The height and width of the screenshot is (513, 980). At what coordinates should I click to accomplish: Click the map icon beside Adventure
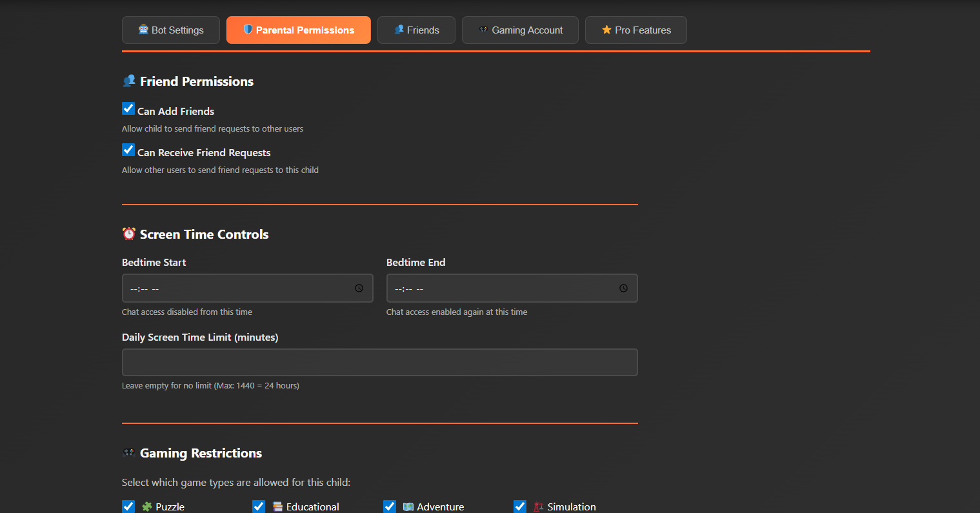point(408,507)
